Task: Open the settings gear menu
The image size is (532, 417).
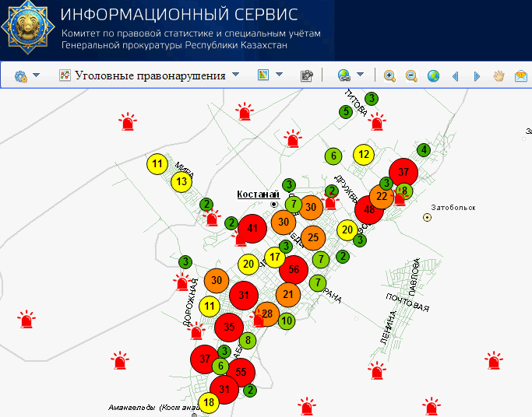Action: (21, 76)
